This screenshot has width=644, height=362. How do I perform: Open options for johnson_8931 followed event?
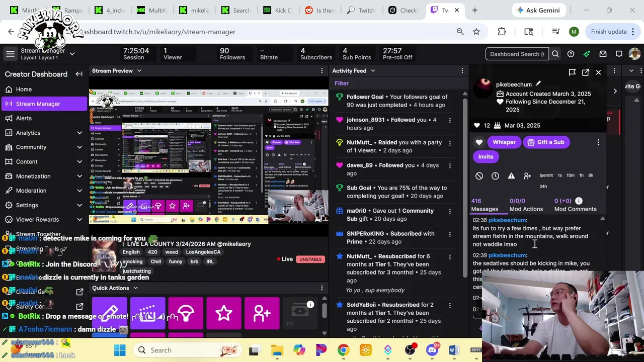click(x=450, y=120)
